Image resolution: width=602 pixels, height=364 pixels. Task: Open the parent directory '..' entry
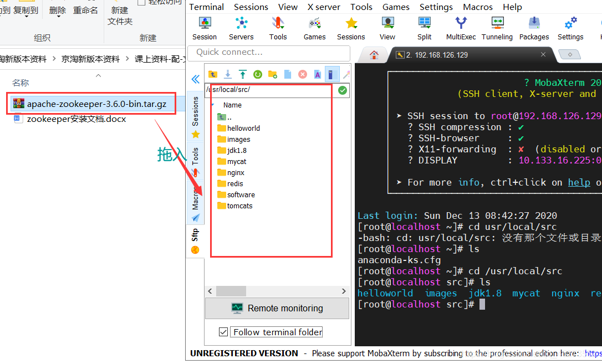click(x=225, y=117)
